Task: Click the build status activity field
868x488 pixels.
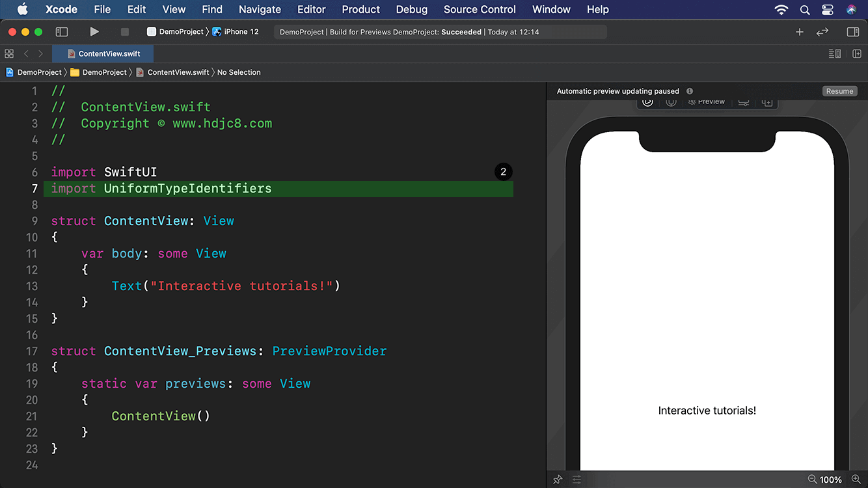Action: click(x=441, y=32)
